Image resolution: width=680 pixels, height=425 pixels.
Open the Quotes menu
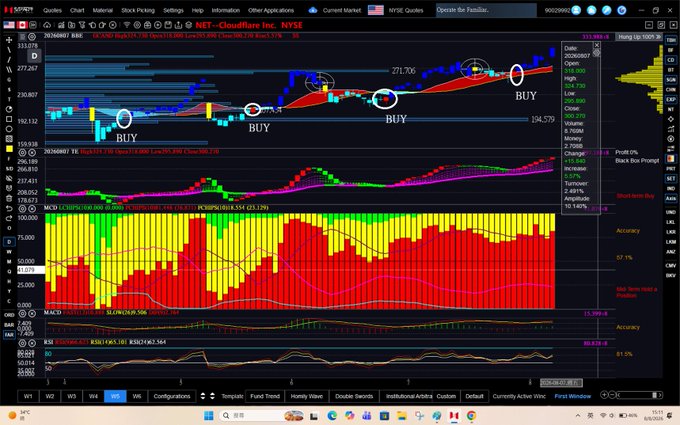52,10
